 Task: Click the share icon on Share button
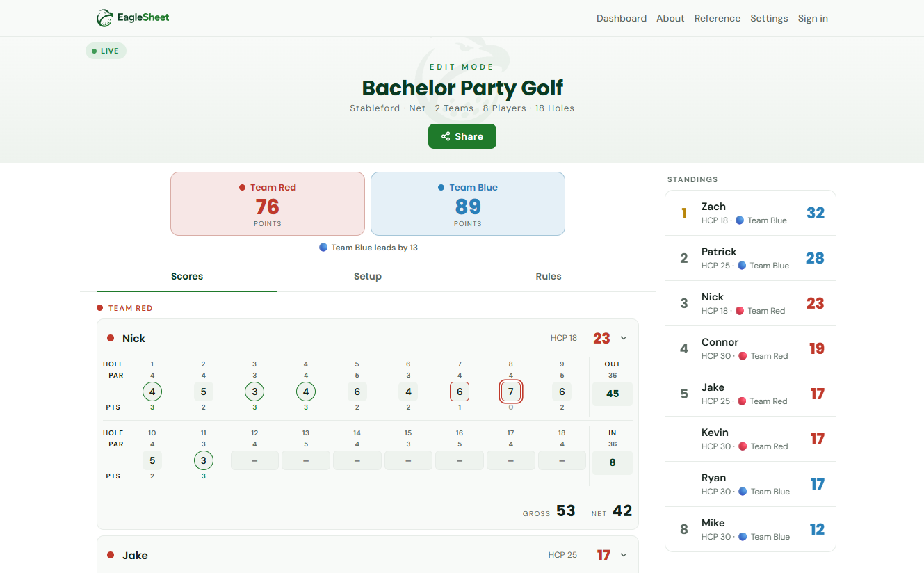click(446, 136)
